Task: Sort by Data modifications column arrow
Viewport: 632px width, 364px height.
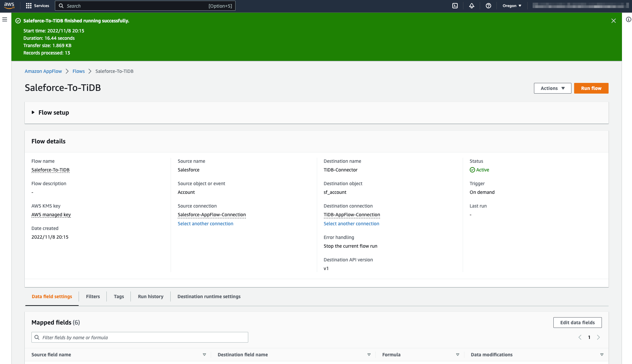Action: click(x=602, y=355)
